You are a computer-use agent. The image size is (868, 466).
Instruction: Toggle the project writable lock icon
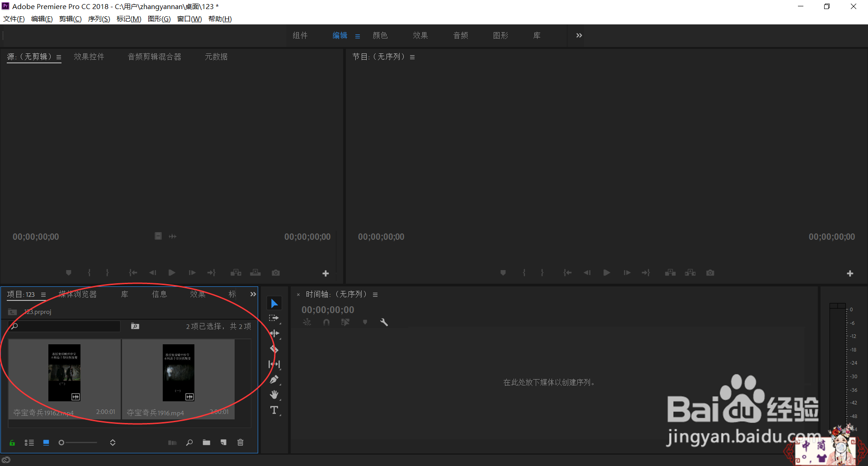click(12, 442)
